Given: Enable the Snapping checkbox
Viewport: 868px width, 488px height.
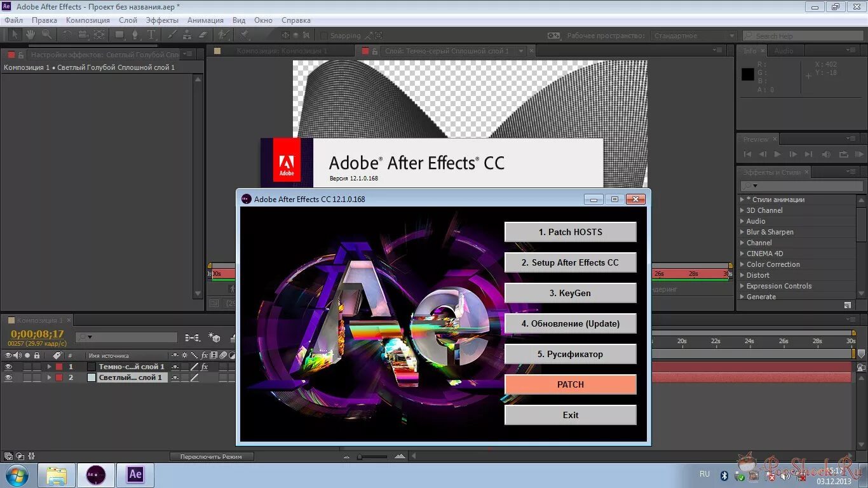Looking at the screenshot, I should pyautogui.click(x=324, y=36).
